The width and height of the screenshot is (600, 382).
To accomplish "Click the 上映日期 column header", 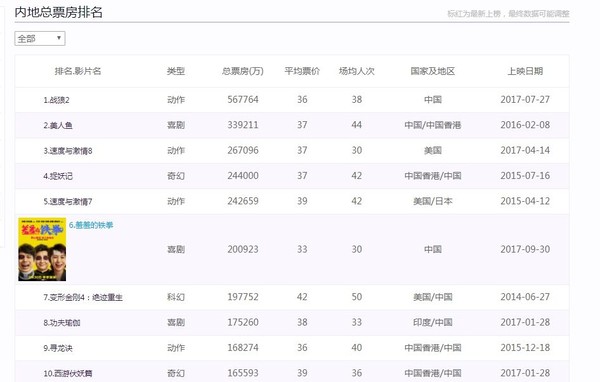I will pyautogui.click(x=525, y=71).
